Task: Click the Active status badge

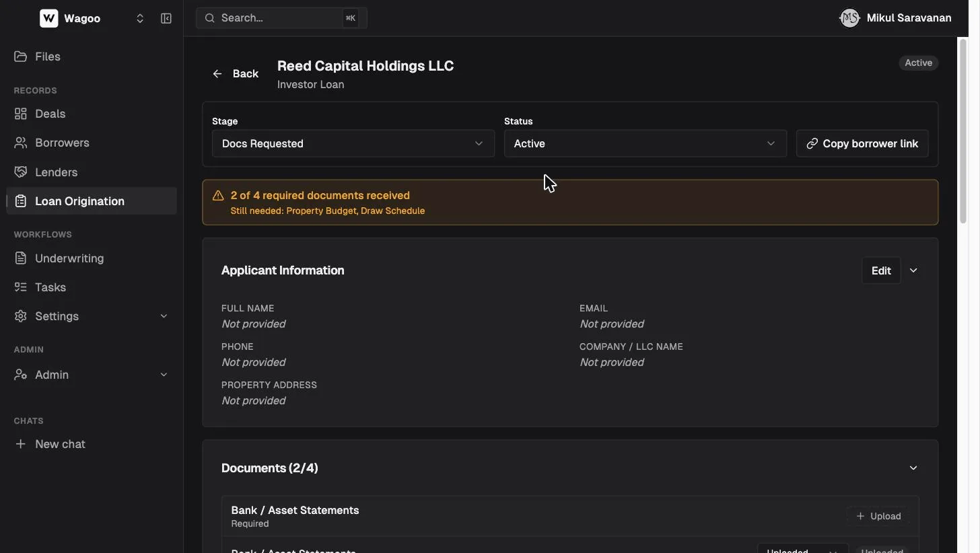Action: pyautogui.click(x=918, y=63)
